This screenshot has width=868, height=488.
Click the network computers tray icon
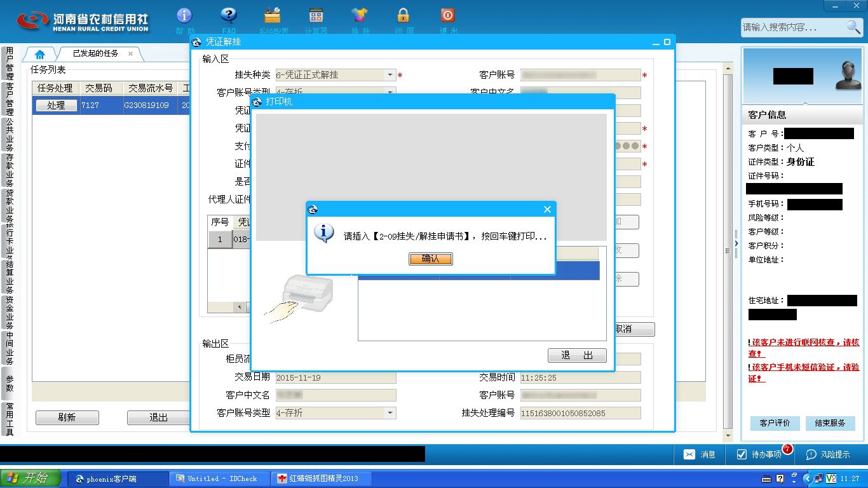[x=819, y=478]
